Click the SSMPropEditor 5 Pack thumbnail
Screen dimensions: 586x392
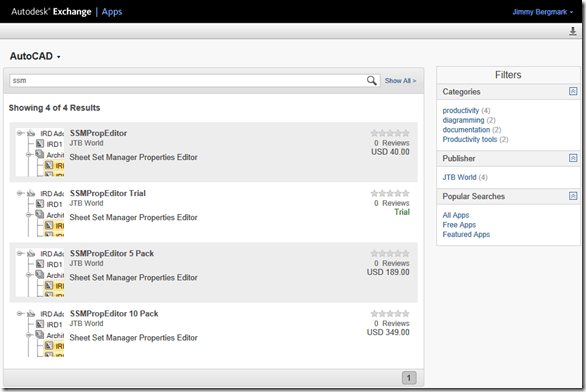[40, 272]
